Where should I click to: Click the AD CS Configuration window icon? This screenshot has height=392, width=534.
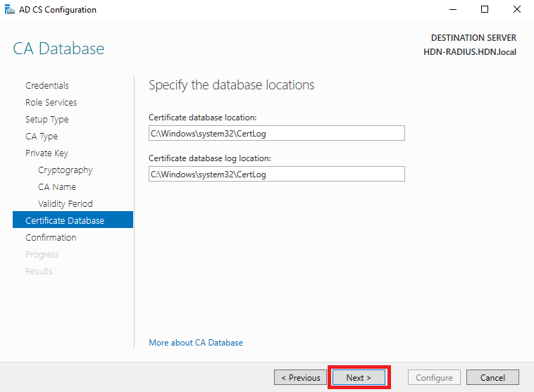(10, 10)
